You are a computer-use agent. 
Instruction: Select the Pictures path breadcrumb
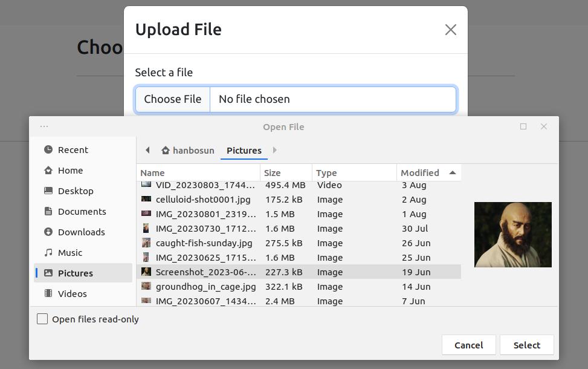coord(244,151)
